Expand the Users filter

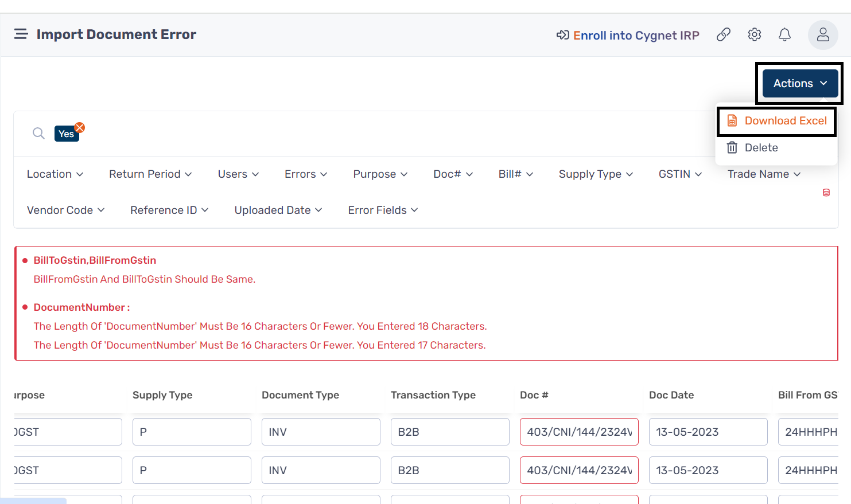pos(238,174)
